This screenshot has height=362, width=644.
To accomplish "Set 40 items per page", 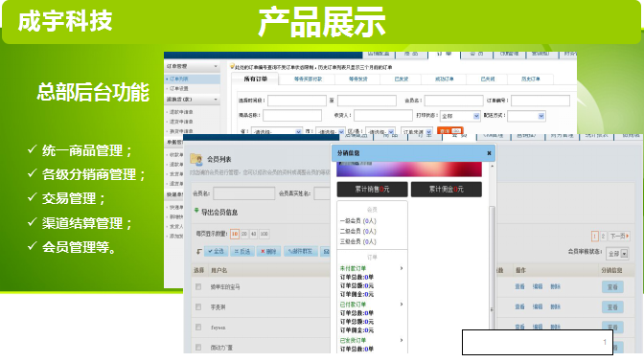I will click(x=253, y=234).
